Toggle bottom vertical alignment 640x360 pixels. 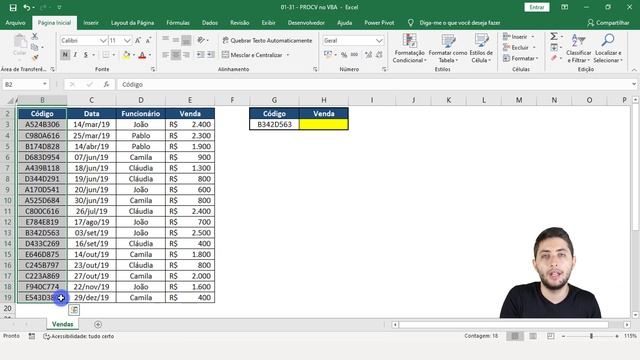tap(186, 40)
